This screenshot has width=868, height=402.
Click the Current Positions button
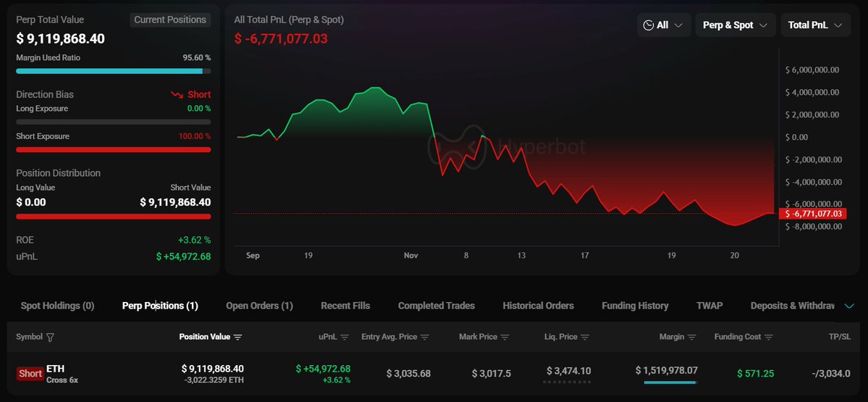170,20
